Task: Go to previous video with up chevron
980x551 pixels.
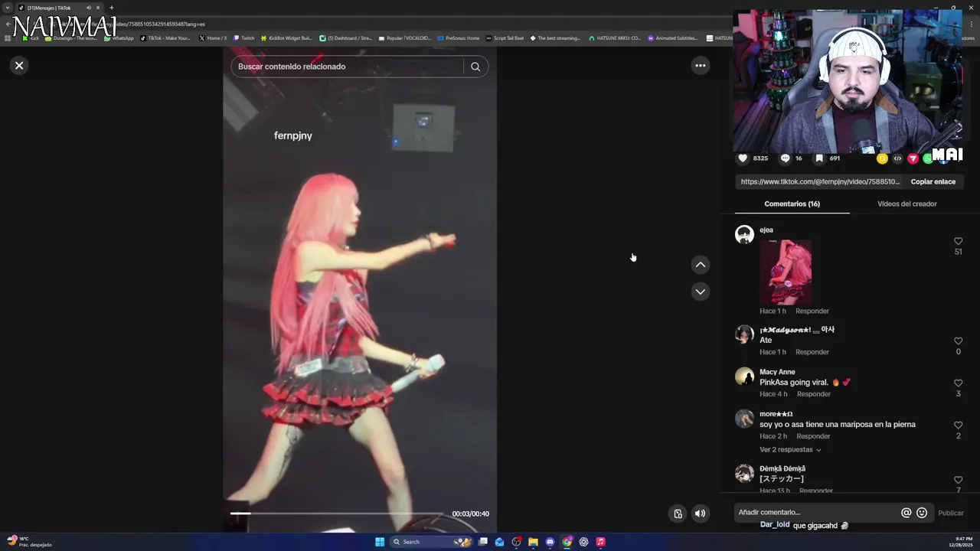Action: click(700, 265)
